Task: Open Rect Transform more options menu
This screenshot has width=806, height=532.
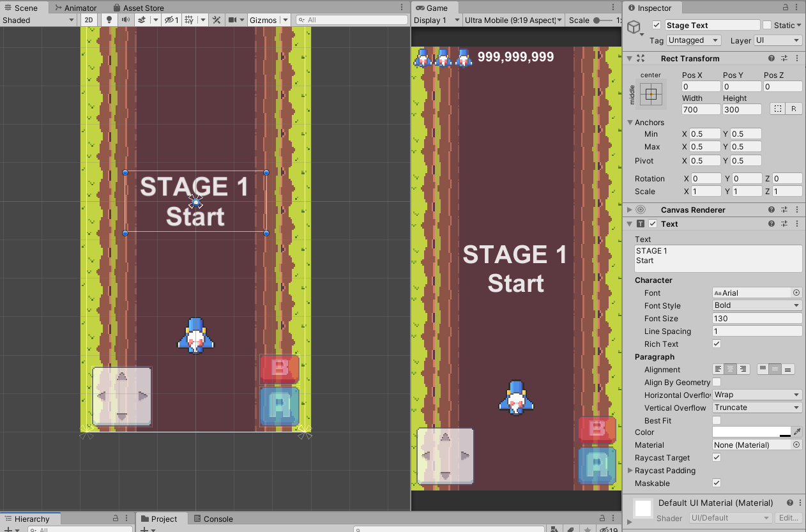Action: 798,58
